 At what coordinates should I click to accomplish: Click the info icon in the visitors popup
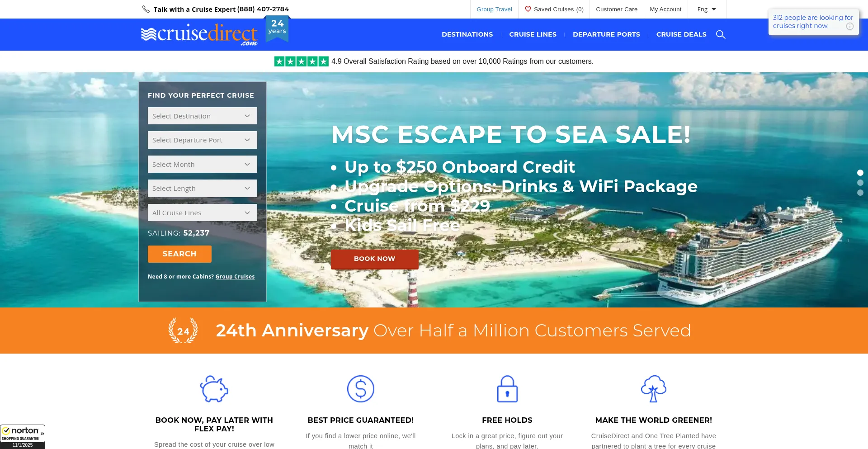[x=850, y=26]
